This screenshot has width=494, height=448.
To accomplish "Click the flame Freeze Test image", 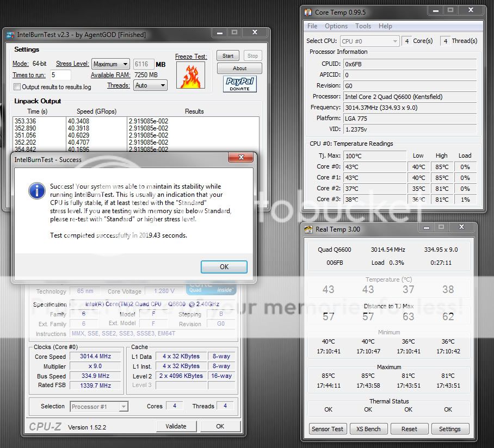I will point(190,75).
